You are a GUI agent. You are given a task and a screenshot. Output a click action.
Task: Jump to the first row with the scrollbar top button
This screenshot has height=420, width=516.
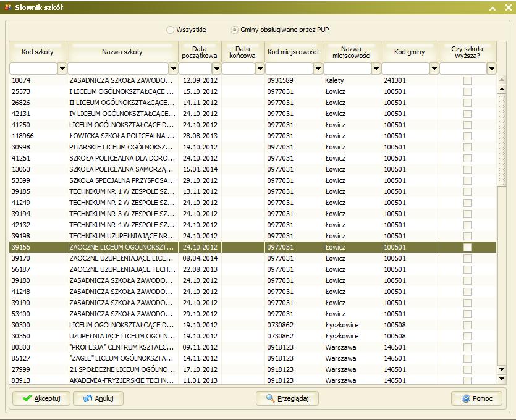(502, 80)
